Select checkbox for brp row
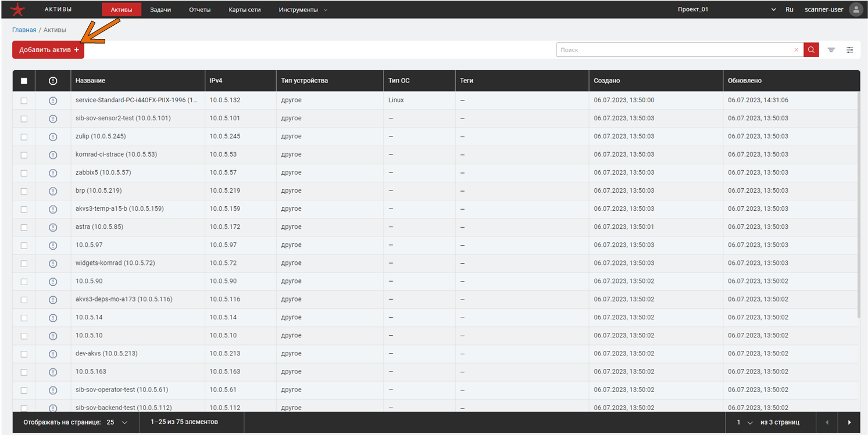This screenshot has height=435, width=868. pyautogui.click(x=24, y=190)
